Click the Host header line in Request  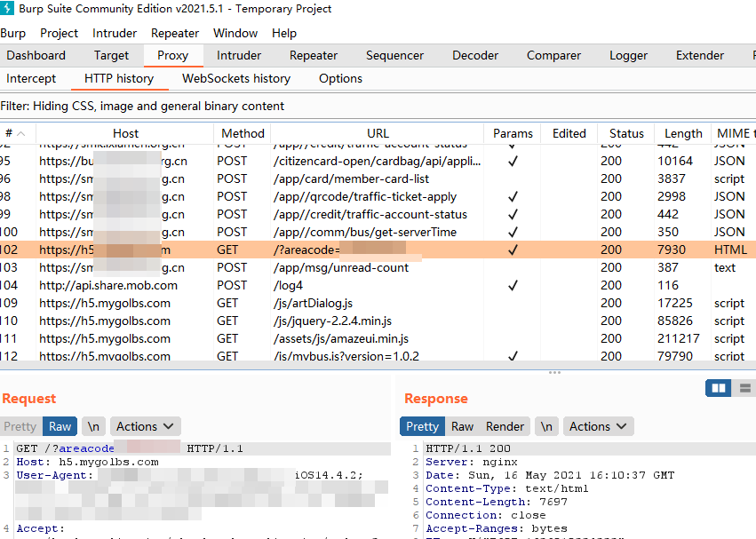click(87, 462)
